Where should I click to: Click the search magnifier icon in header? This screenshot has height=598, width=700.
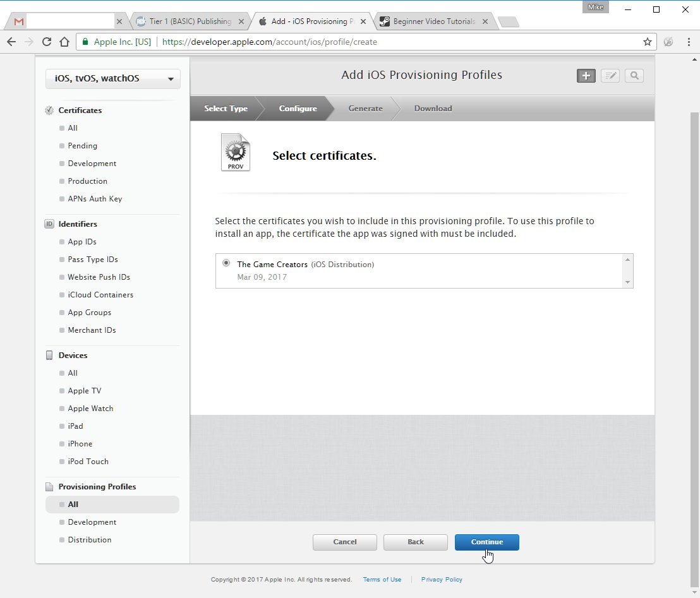pos(634,76)
